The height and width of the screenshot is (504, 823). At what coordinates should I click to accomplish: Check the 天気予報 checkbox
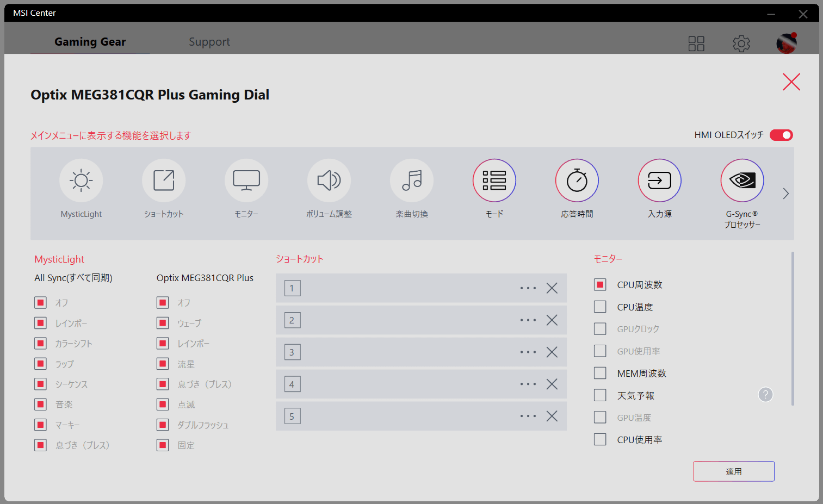(x=600, y=395)
